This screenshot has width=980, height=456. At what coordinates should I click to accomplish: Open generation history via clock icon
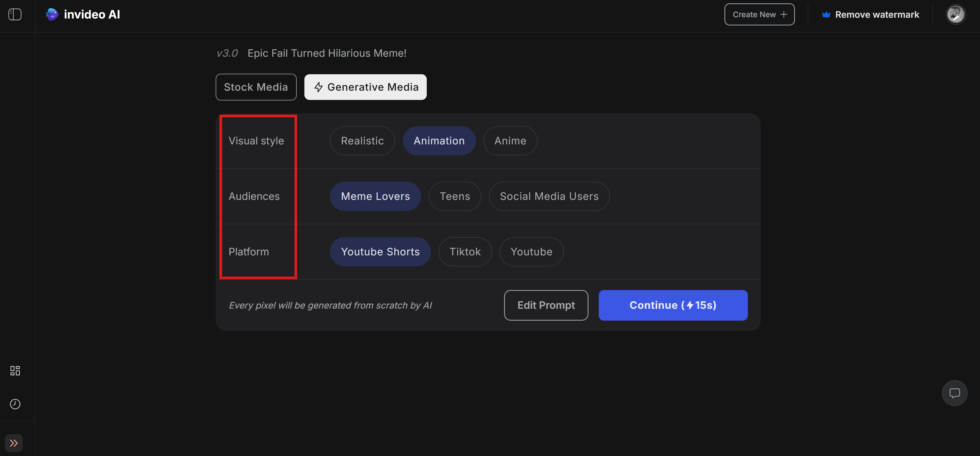click(15, 404)
